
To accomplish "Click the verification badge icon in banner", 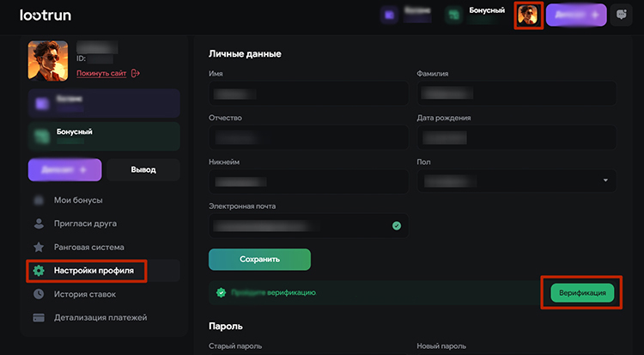I will pos(221,292).
